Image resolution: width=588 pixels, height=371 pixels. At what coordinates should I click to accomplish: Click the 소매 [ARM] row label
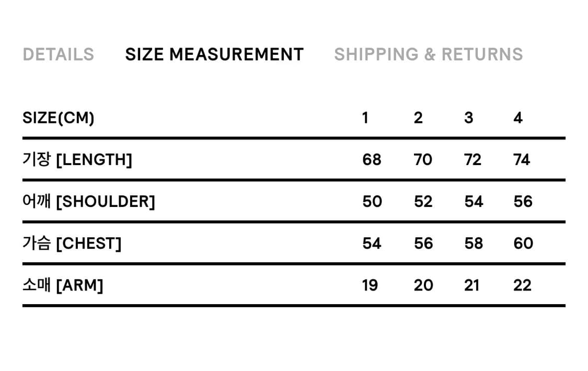[63, 285]
